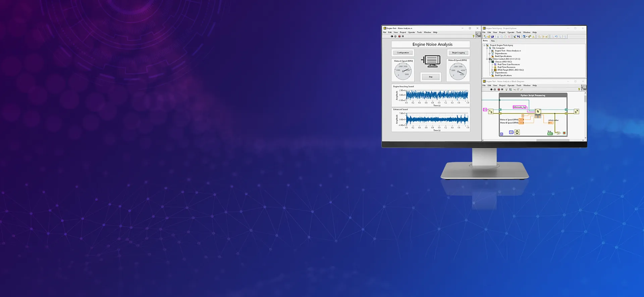Toggle Highlight Execution light bulb icon
This screenshot has width=644, height=297.
coord(506,90)
